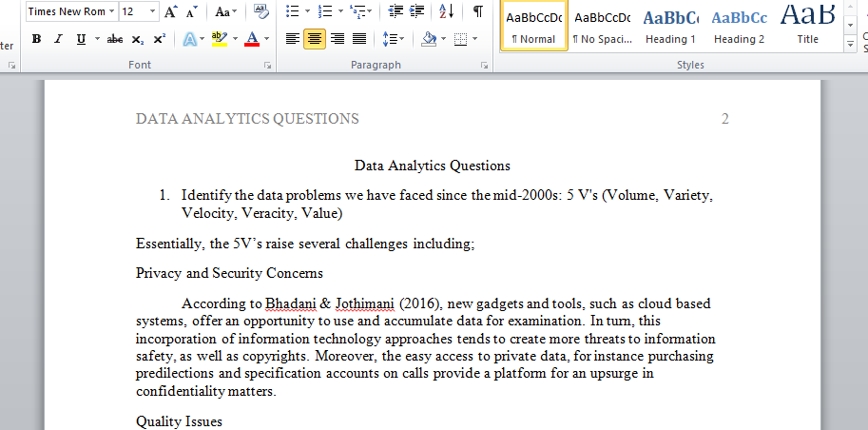Justify the paragraph text
This screenshot has width=868, height=430.
tap(359, 39)
